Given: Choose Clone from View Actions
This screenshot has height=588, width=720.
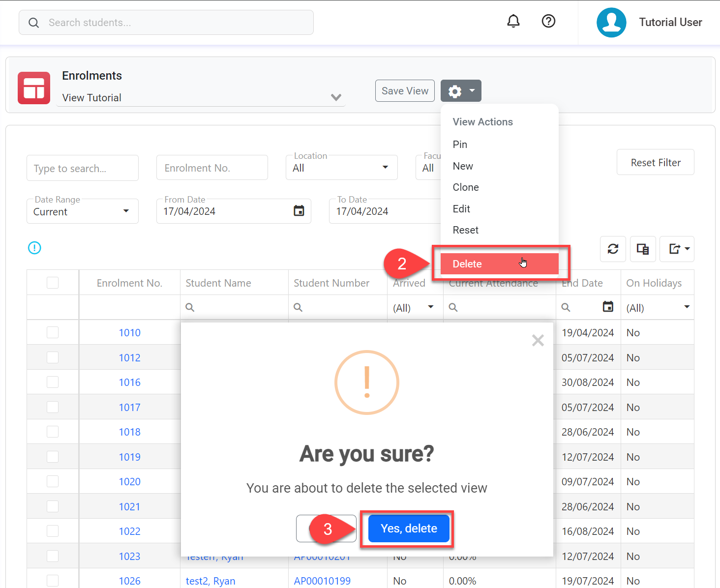Looking at the screenshot, I should 500,187.
